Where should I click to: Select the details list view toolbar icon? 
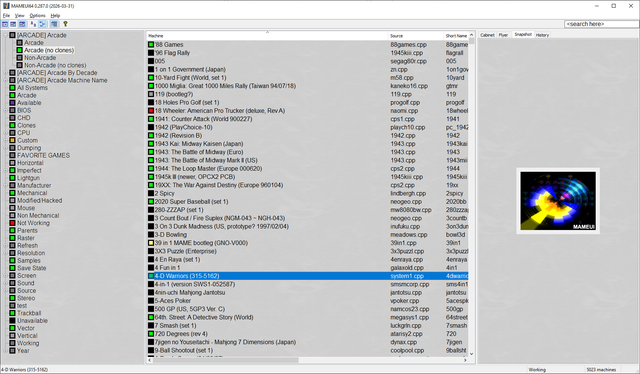coord(54,24)
